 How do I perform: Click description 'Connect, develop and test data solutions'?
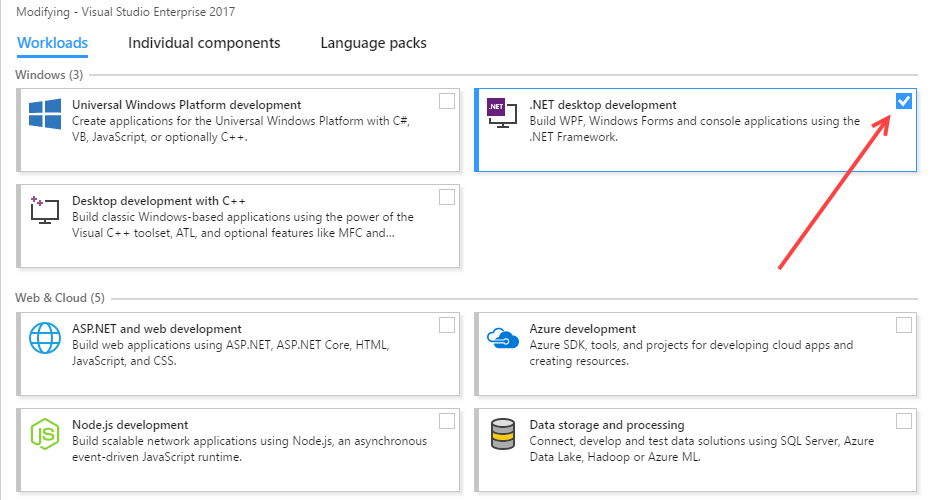click(x=702, y=449)
